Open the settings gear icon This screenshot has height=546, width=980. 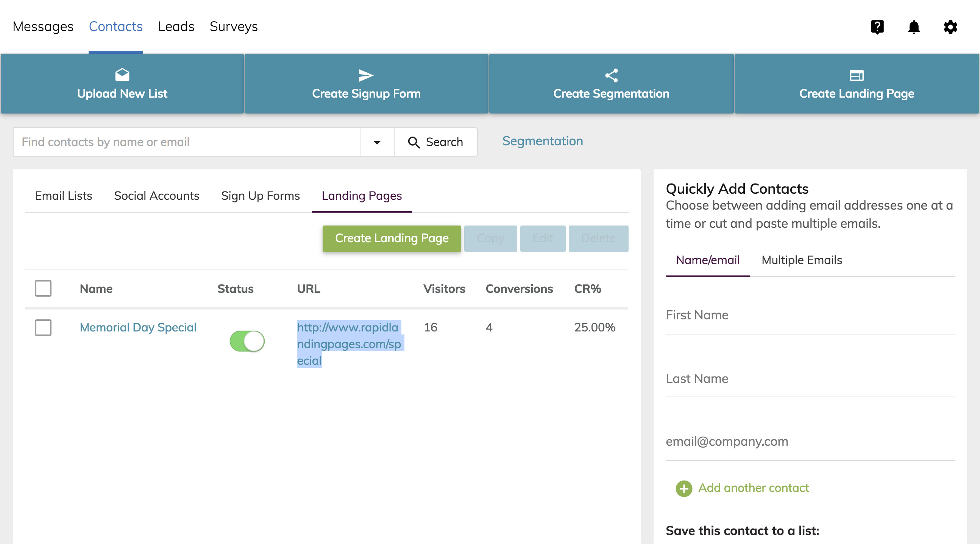click(x=950, y=27)
